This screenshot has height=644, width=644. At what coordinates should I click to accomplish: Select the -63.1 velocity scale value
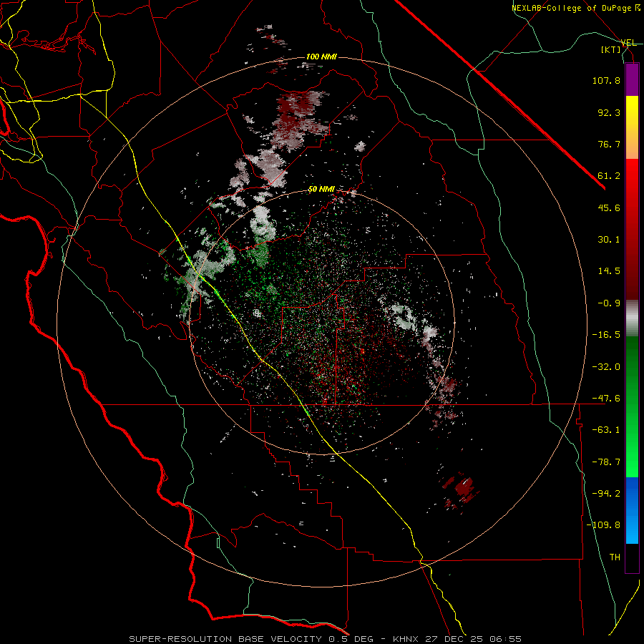(x=606, y=430)
